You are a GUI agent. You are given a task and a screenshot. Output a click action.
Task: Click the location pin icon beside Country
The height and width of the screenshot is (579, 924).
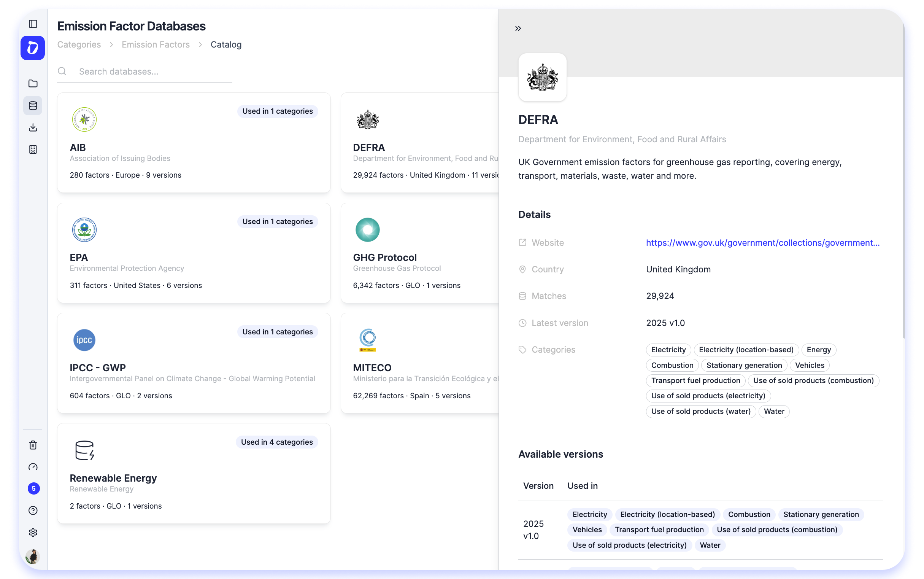[522, 269]
